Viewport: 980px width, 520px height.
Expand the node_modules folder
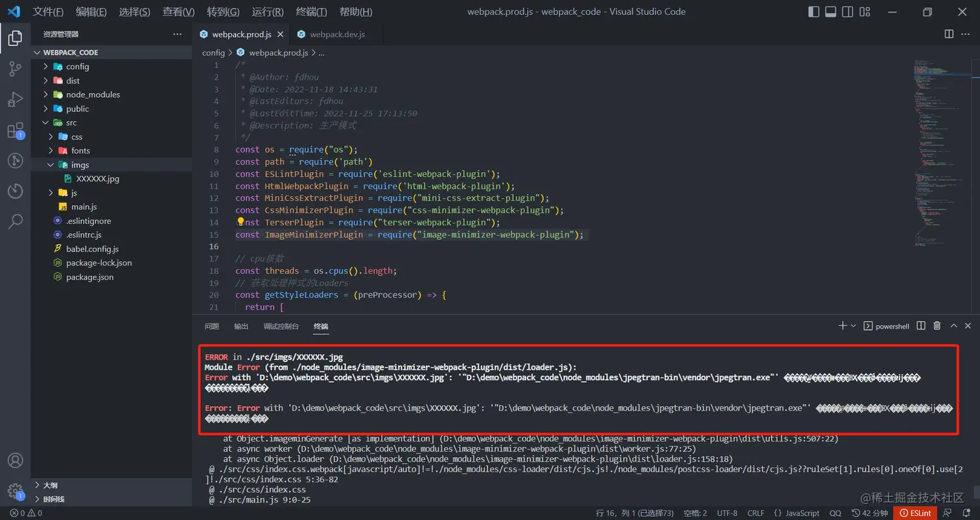click(x=111, y=95)
